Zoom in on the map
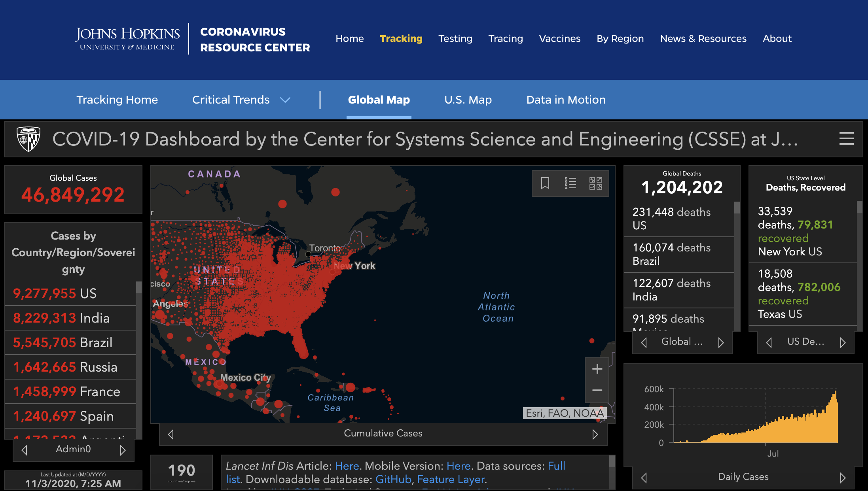Image resolution: width=868 pixels, height=491 pixels. coord(597,369)
